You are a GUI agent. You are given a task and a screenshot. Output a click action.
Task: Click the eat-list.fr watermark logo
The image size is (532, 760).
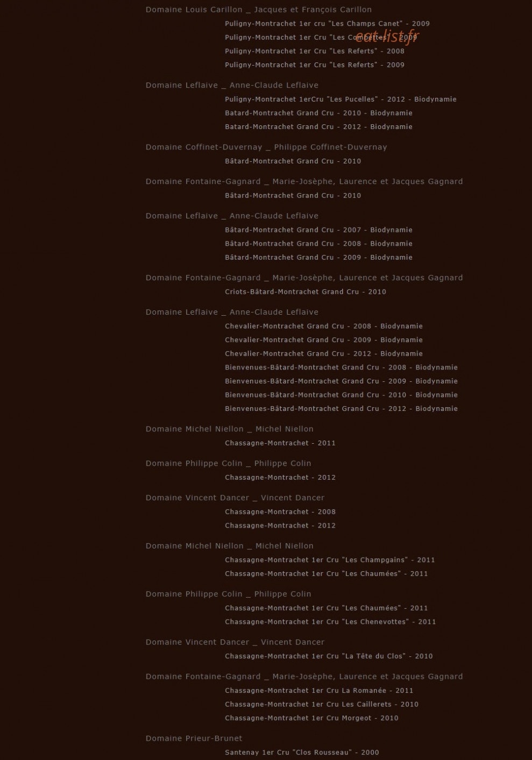click(x=387, y=36)
